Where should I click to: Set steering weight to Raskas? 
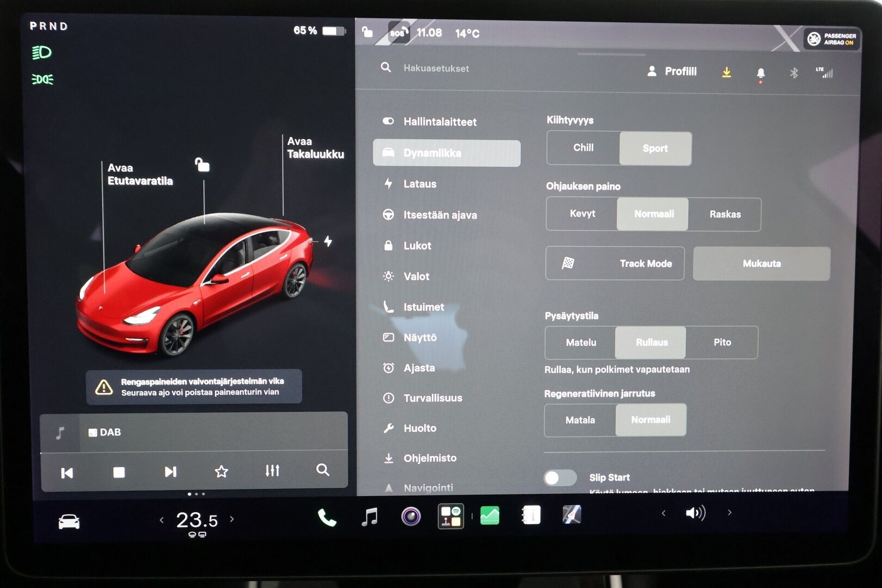pos(725,215)
